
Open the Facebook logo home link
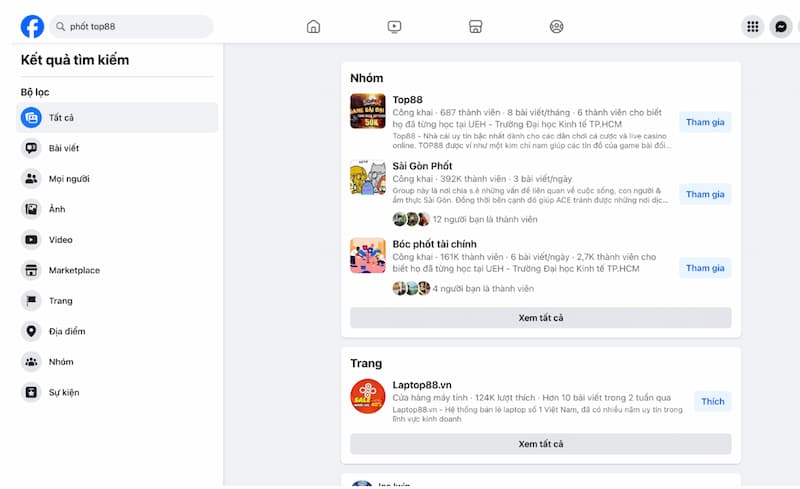pyautogui.click(x=32, y=27)
